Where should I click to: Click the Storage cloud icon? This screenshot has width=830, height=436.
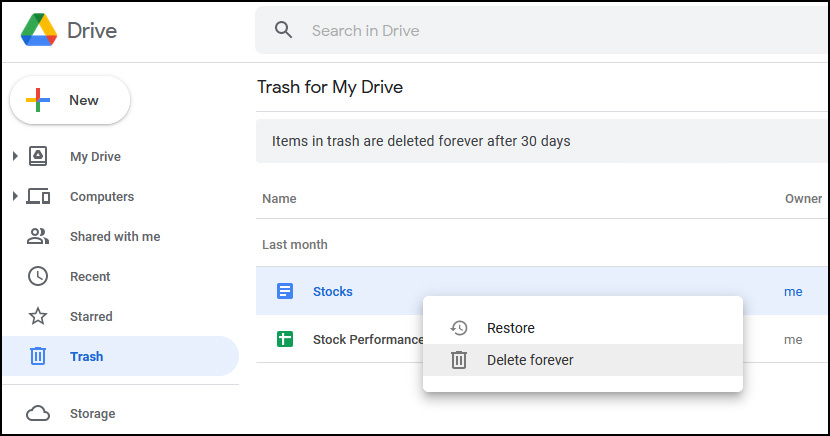coord(38,413)
